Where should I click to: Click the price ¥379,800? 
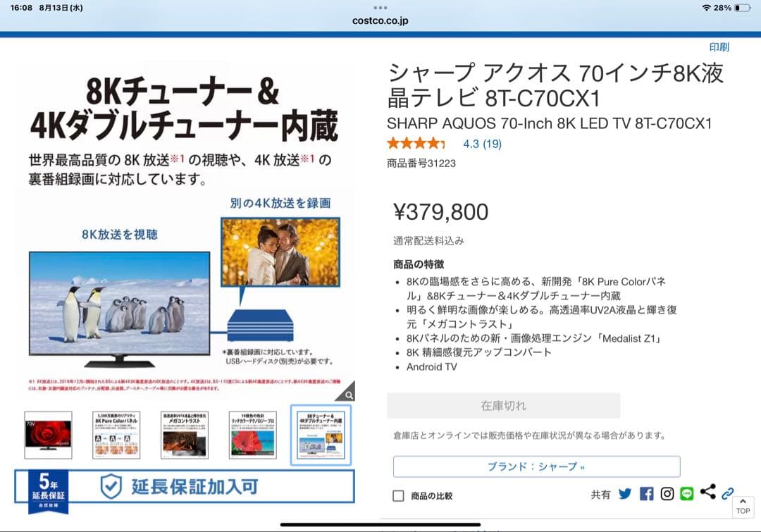pos(440,211)
